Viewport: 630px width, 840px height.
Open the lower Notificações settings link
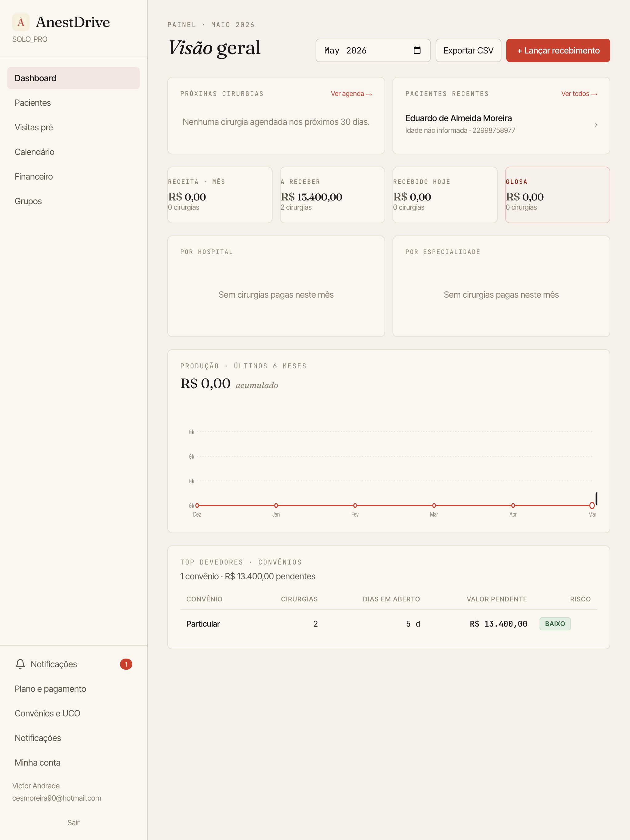point(73,738)
